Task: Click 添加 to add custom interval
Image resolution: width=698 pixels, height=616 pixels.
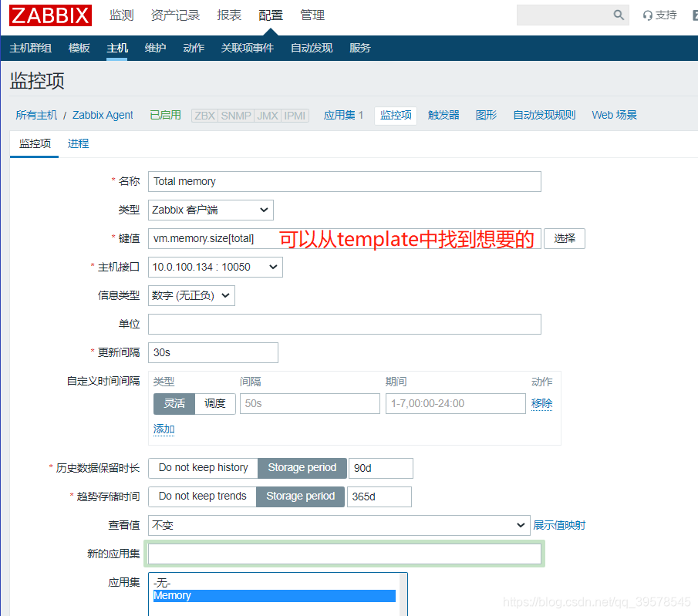Action: pos(164,429)
